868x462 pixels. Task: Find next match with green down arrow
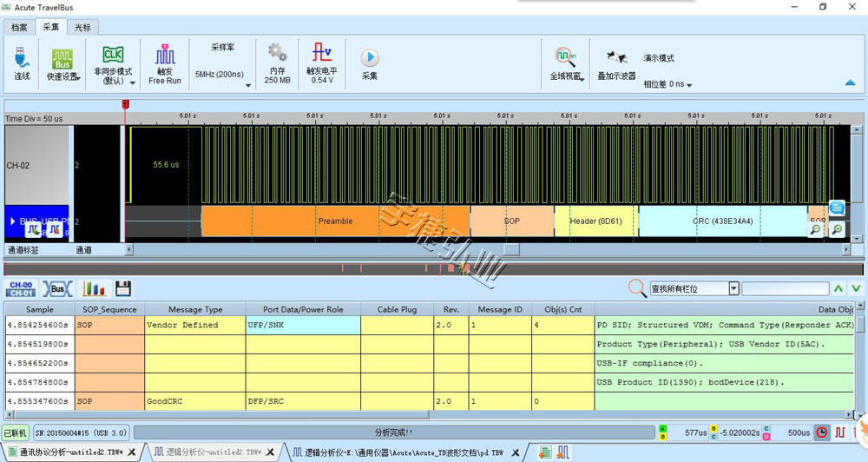pyautogui.click(x=856, y=288)
